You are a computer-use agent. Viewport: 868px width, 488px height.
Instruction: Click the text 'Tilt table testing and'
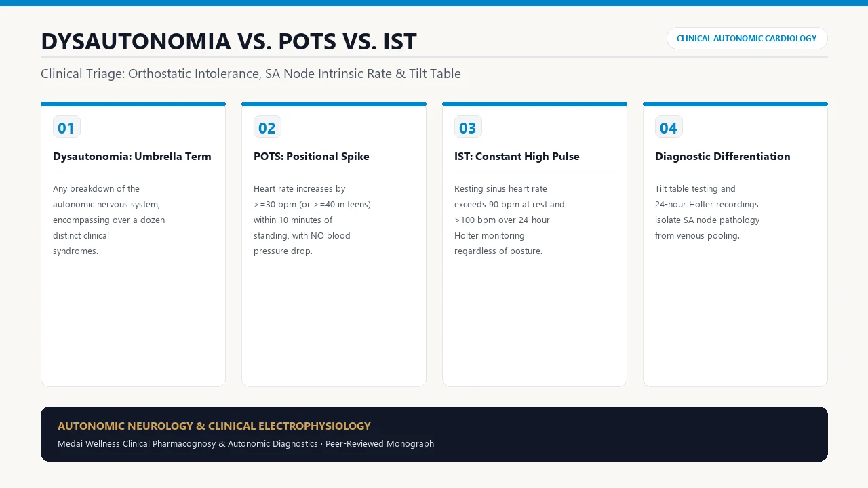695,189
